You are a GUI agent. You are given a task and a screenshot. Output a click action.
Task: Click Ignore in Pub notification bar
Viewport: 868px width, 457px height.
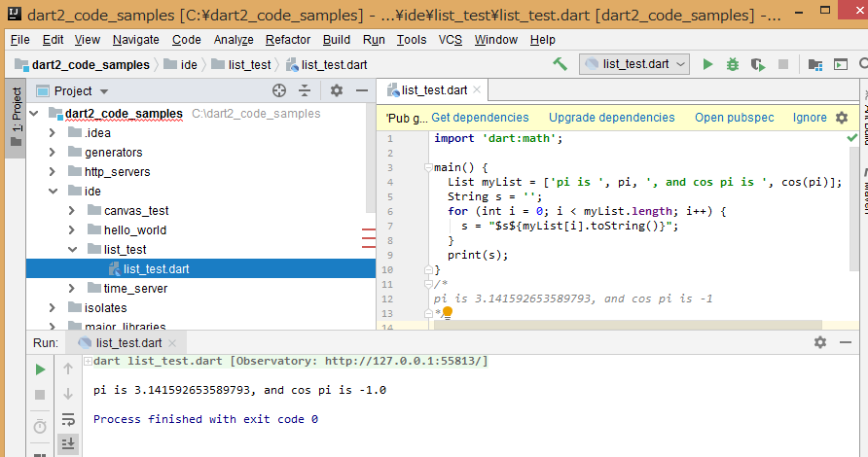coord(810,118)
